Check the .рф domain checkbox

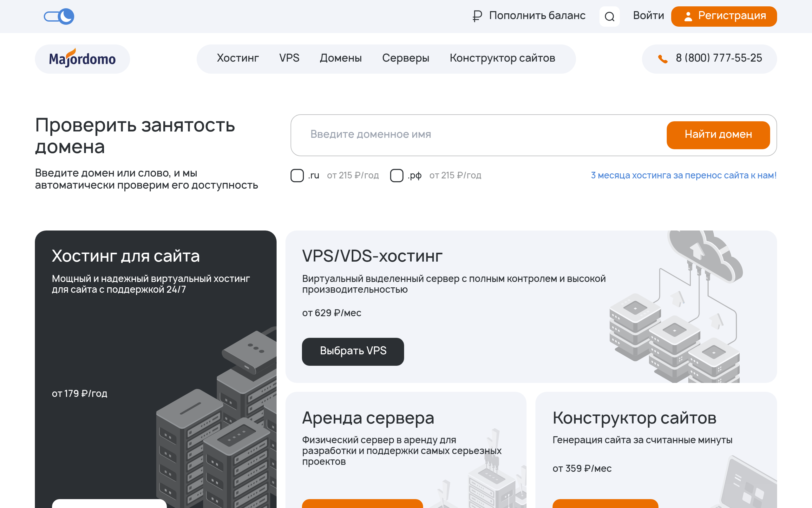[x=396, y=175]
